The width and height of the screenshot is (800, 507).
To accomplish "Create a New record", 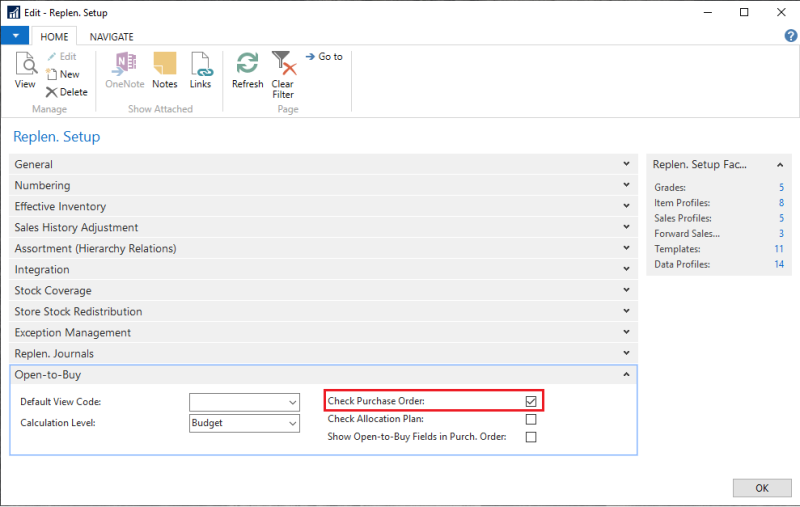I will tap(63, 74).
